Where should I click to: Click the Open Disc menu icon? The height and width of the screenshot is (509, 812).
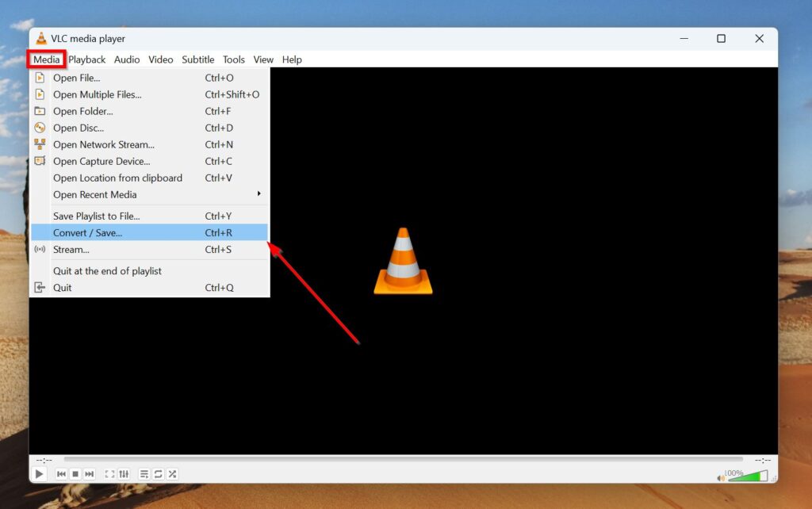pyautogui.click(x=40, y=128)
